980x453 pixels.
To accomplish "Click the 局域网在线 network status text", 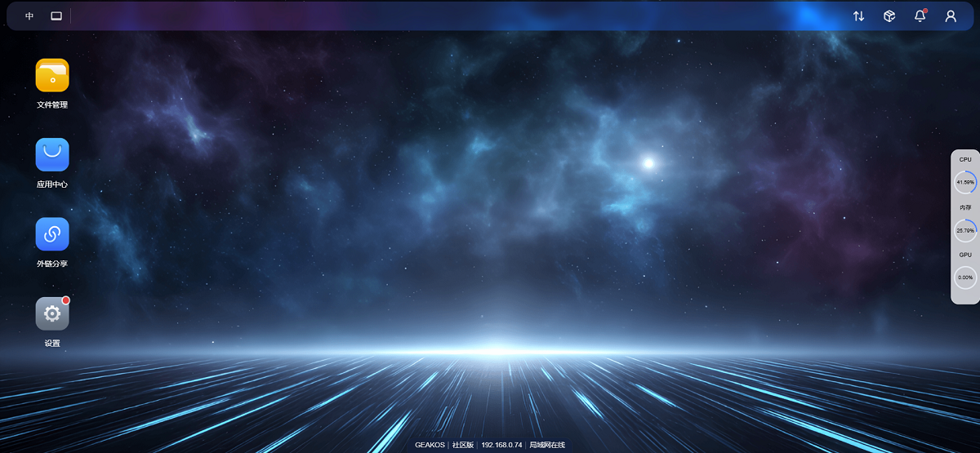I will click(x=547, y=445).
